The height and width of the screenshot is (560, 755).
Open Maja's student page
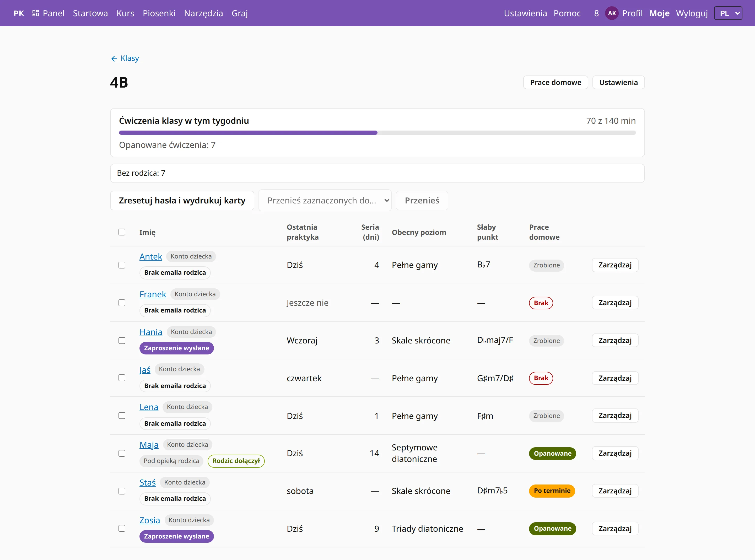[x=149, y=445]
